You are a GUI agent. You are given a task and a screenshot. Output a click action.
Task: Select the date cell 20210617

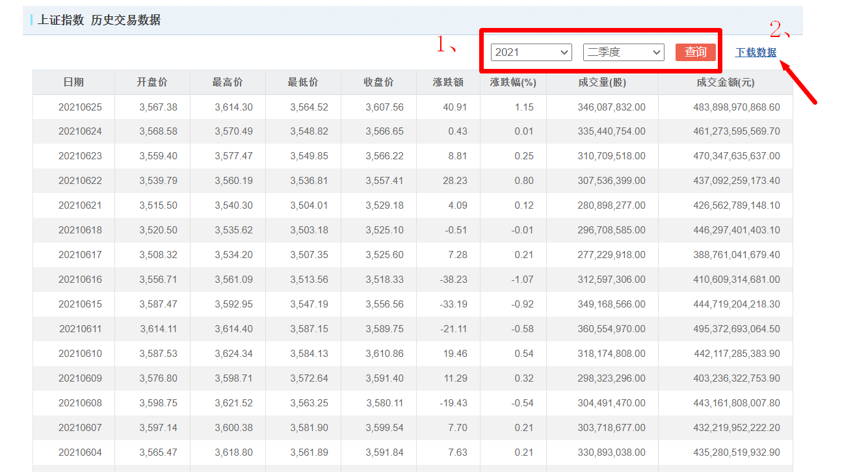[x=80, y=256]
